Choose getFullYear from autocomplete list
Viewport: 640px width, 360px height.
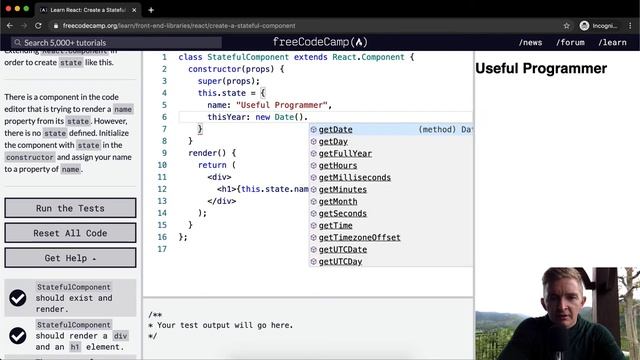coord(391,153)
